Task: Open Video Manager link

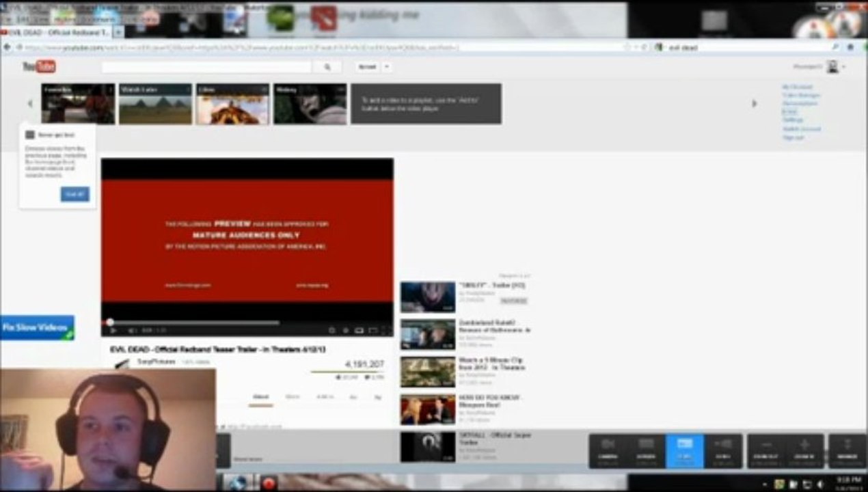Action: click(801, 96)
